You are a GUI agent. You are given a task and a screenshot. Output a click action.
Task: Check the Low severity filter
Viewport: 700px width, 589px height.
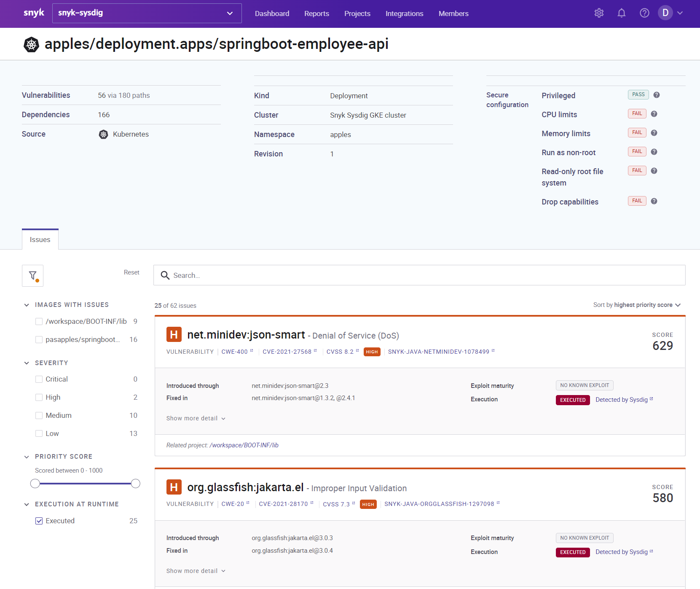pos(39,433)
